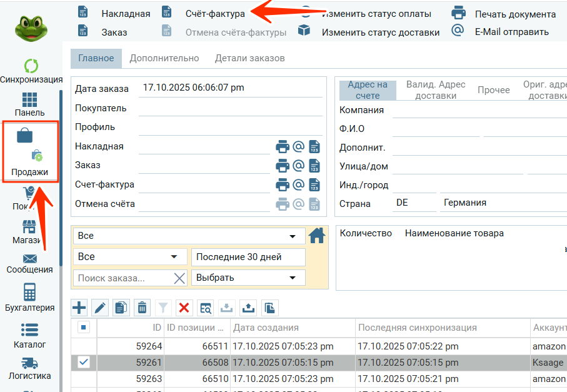The height and width of the screenshot is (392, 567).
Task: Click the red X icon in the toolbar
Action: [184, 307]
